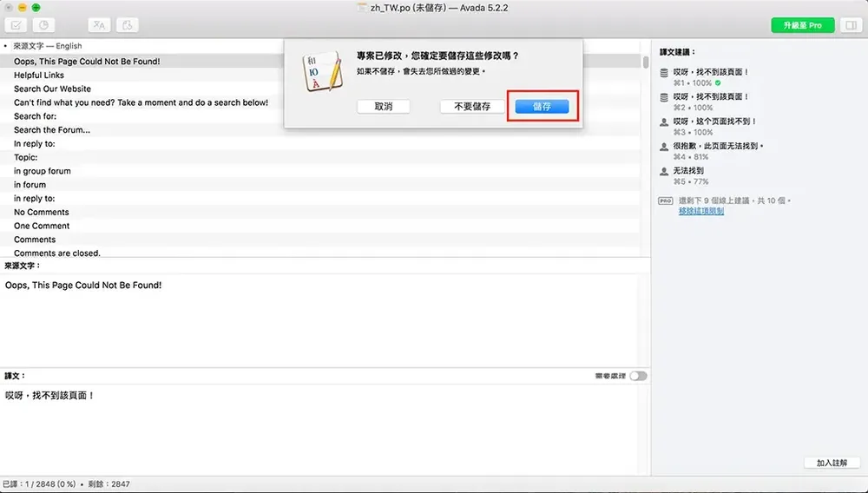The height and width of the screenshot is (493, 868).
Task: Click the fuzzy toggle toolbar icon
Action: tap(128, 25)
